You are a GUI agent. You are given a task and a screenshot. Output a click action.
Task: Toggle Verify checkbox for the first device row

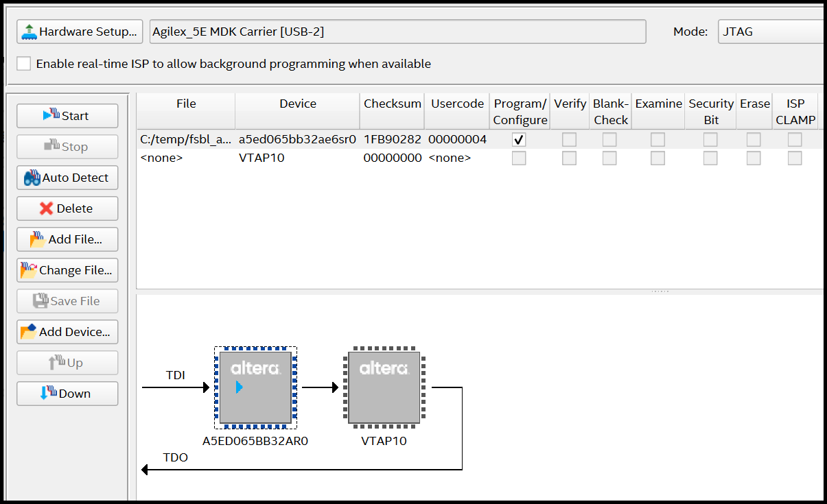coord(569,140)
